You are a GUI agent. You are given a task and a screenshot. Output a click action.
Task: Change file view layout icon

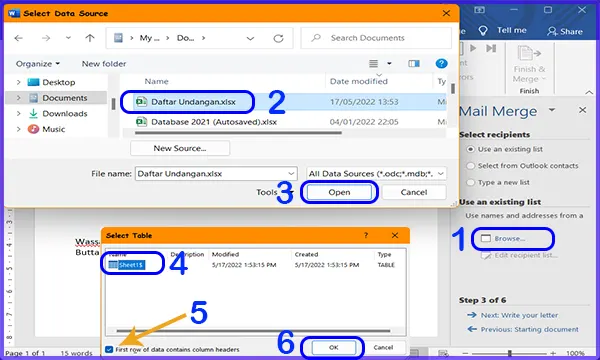pos(373,64)
